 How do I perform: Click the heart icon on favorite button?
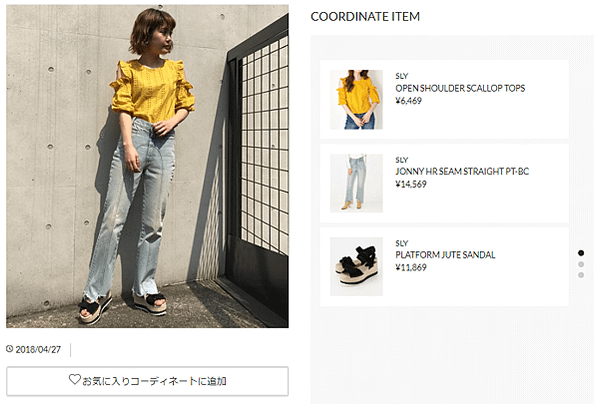[74, 379]
